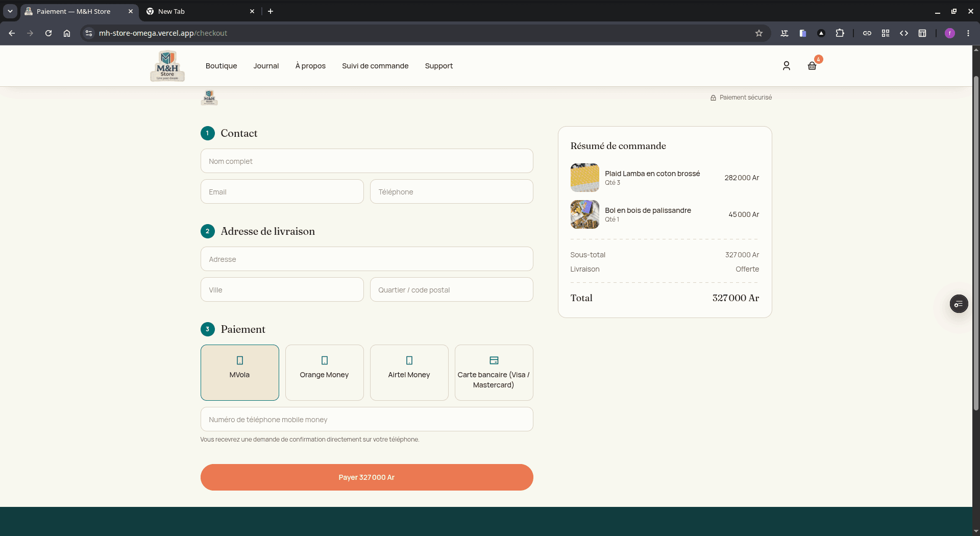Open Chrome three-dot menu
Viewport: 980px width, 536px height.
[968, 33]
